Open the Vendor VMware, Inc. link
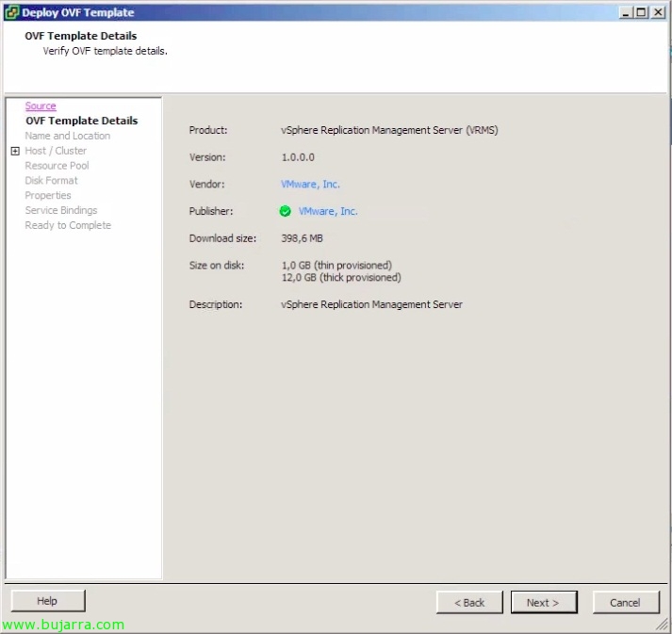672x634 pixels. [x=310, y=185]
